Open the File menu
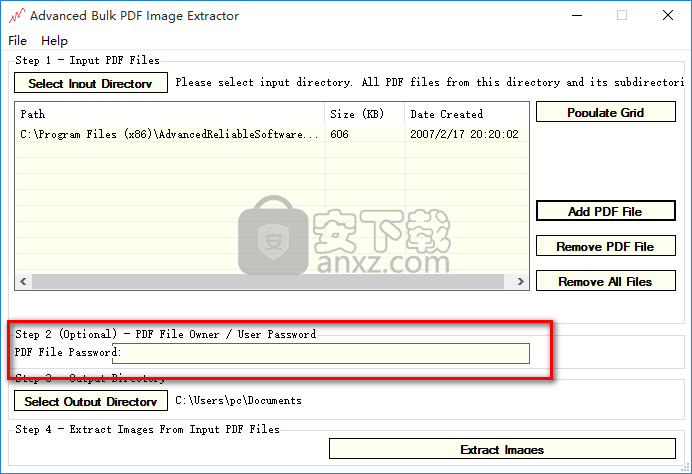The width and height of the screenshot is (692, 474). coord(18,41)
